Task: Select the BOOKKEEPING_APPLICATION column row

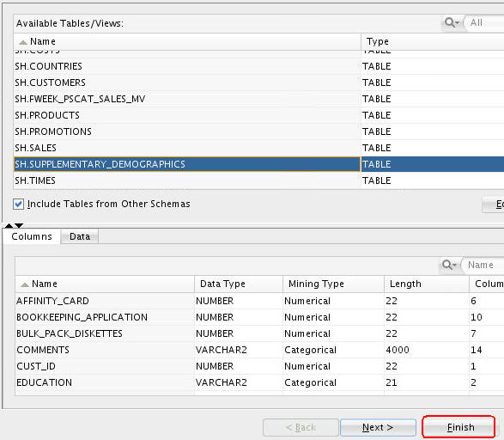Action: [259, 317]
